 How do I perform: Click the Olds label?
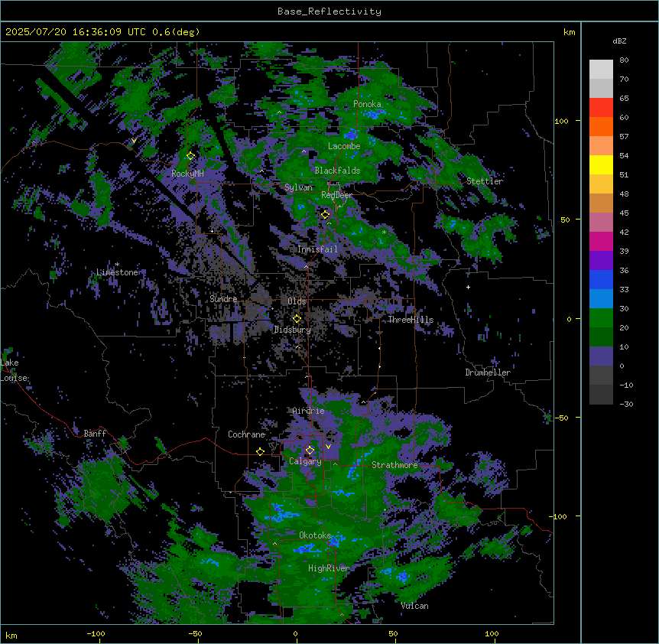click(297, 301)
